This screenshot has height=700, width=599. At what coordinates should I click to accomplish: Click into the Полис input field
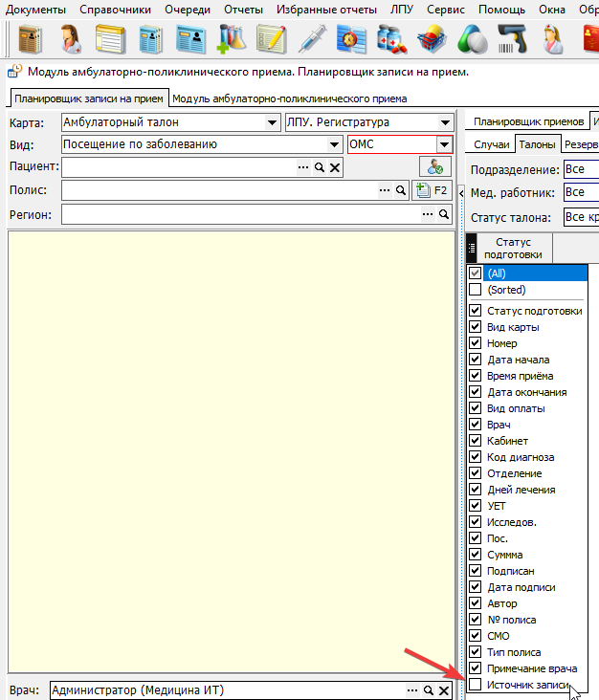[220, 190]
